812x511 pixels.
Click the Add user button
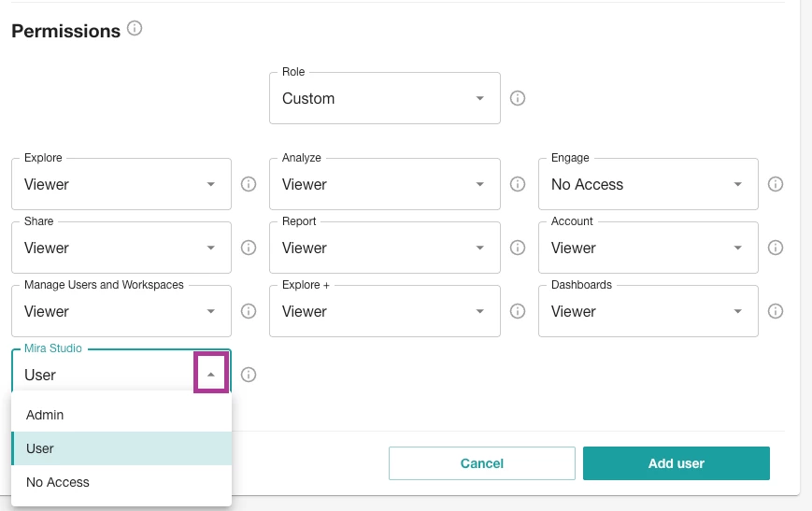676,463
